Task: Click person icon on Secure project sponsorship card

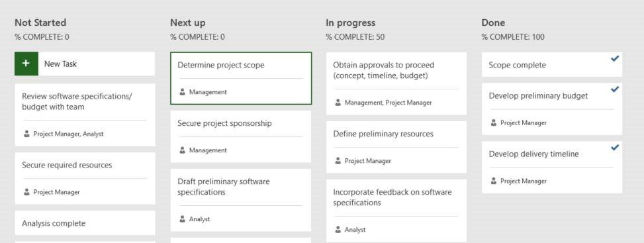Action: [183, 150]
